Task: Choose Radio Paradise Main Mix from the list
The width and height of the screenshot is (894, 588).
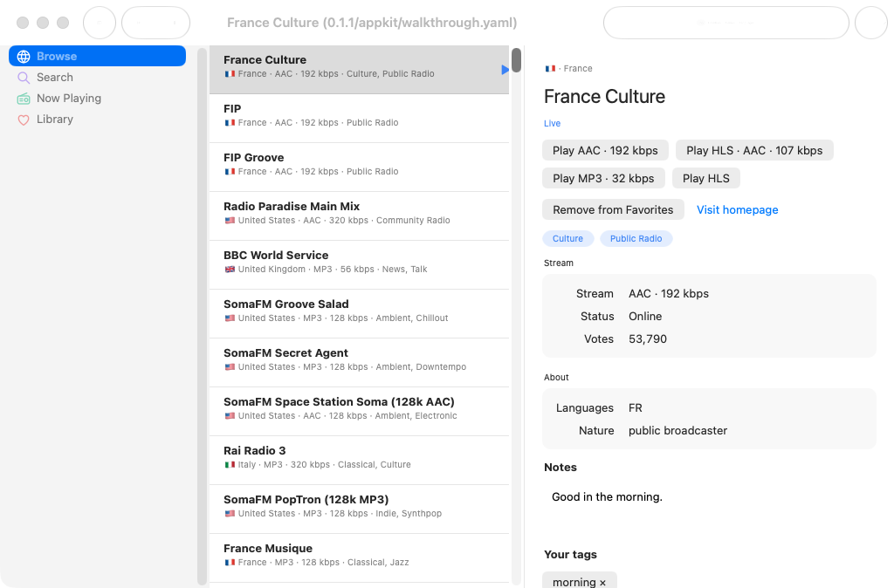Action: (x=359, y=216)
